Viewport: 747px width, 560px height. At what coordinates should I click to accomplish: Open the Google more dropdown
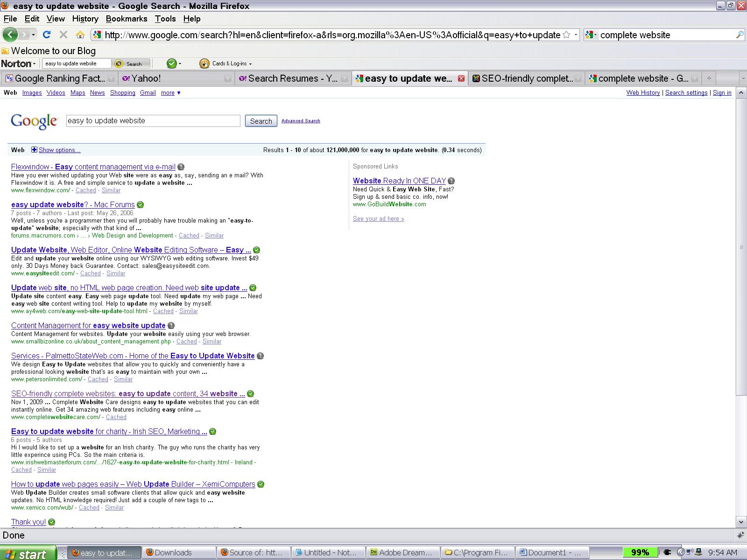[171, 93]
